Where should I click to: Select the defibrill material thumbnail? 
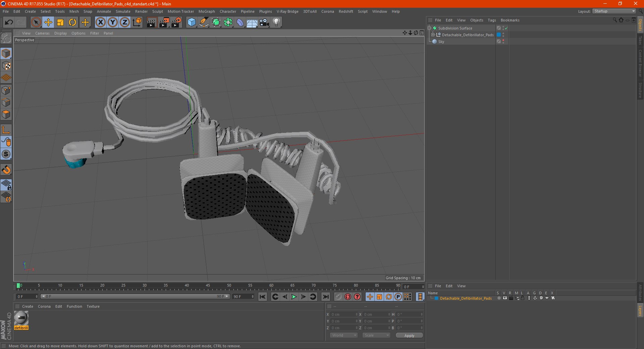tap(21, 318)
